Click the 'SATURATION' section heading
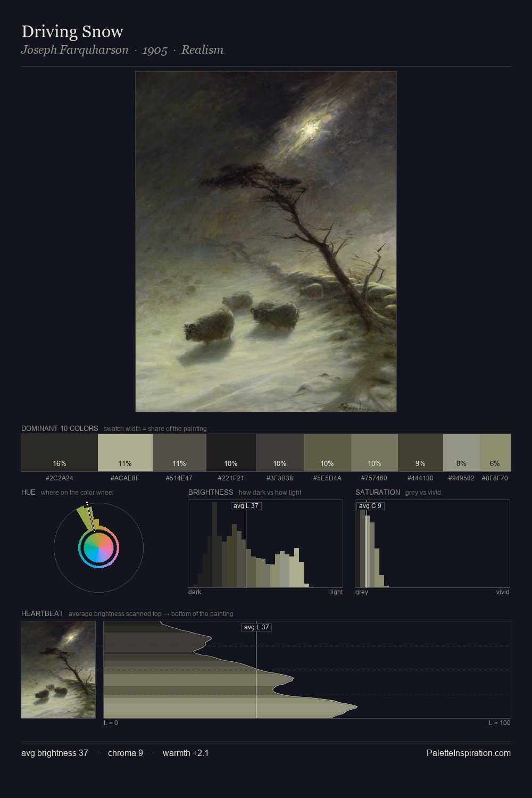Viewport: 532px width, 798px height. pyautogui.click(x=378, y=492)
